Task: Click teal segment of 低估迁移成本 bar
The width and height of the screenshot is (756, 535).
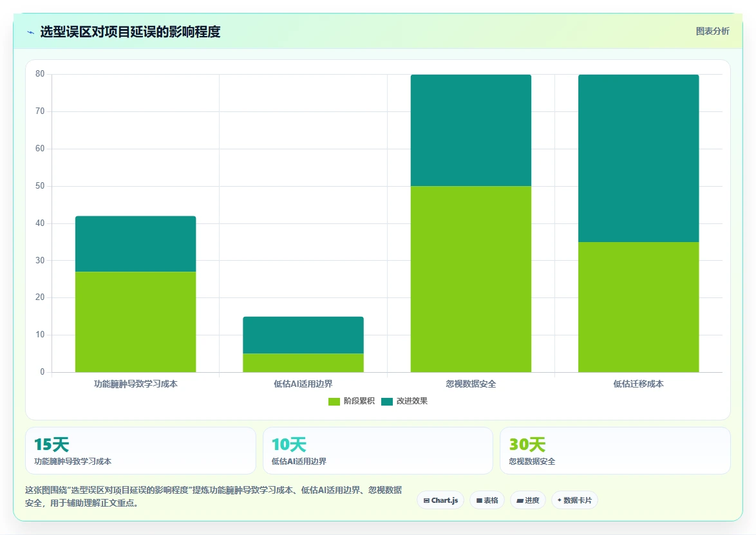Action: coord(638,158)
